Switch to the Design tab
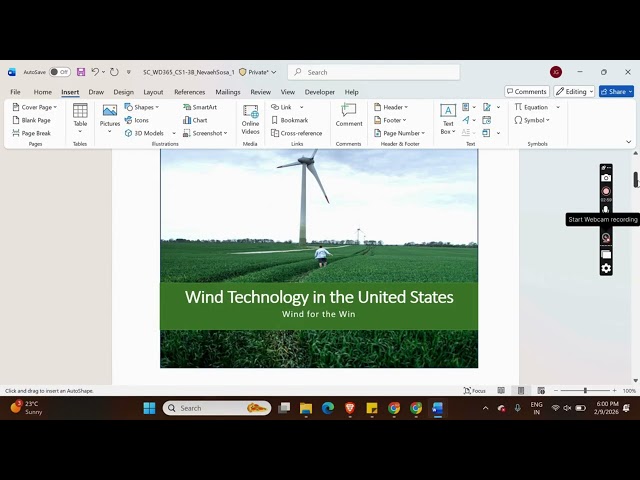640x480 pixels. 124,92
